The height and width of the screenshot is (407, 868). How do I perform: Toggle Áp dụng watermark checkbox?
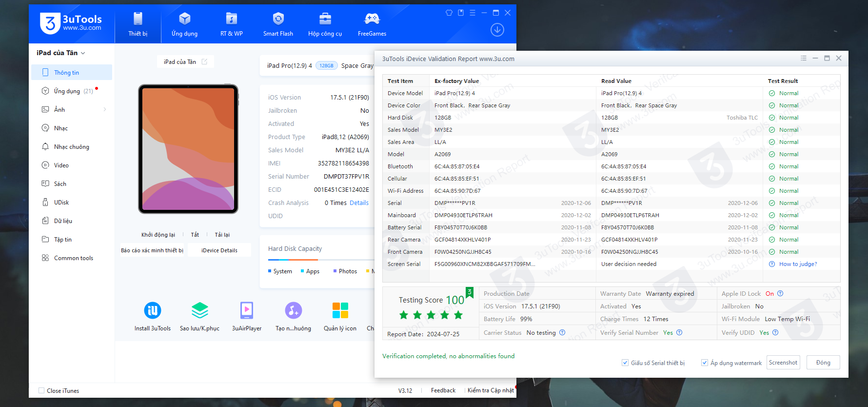705,363
